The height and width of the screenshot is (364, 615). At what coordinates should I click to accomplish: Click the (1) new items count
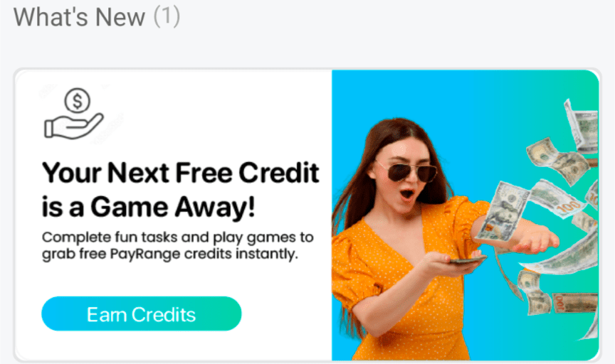point(167,17)
